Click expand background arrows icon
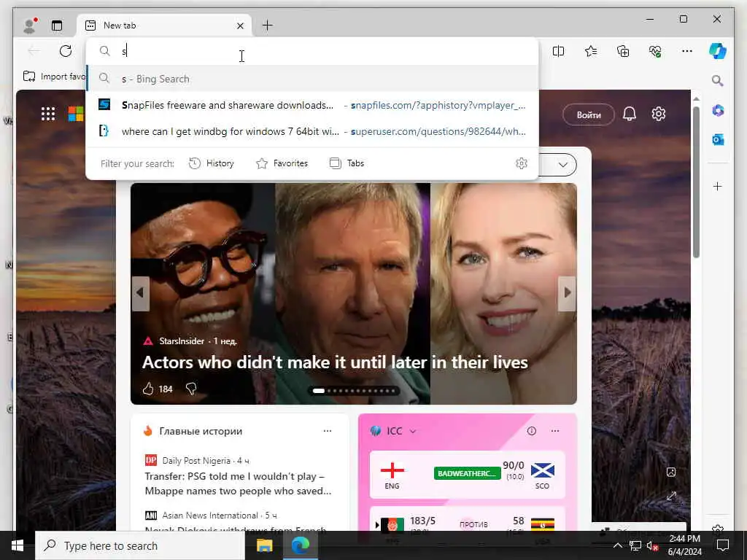 coord(671,496)
